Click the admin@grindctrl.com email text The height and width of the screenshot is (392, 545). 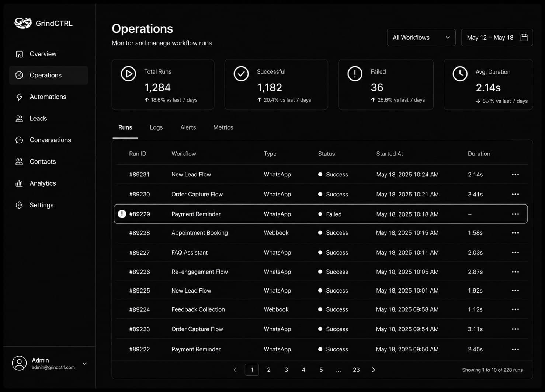coord(53,368)
